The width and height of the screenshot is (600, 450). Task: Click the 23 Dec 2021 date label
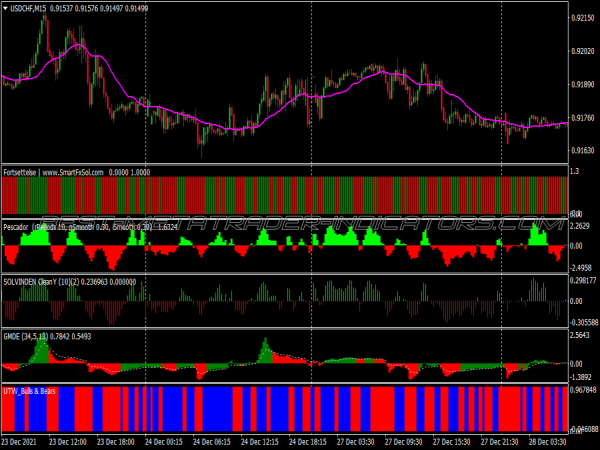[22, 441]
